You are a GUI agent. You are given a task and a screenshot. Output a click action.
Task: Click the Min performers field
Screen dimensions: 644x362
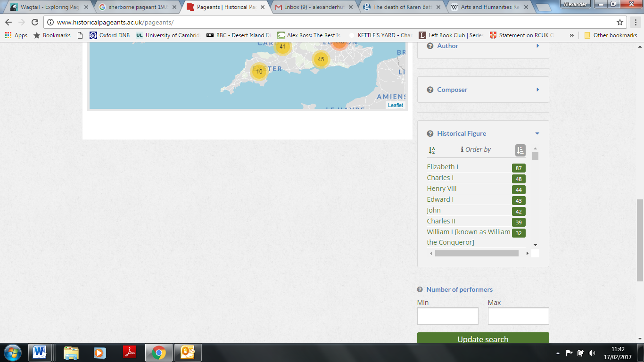[x=447, y=316]
